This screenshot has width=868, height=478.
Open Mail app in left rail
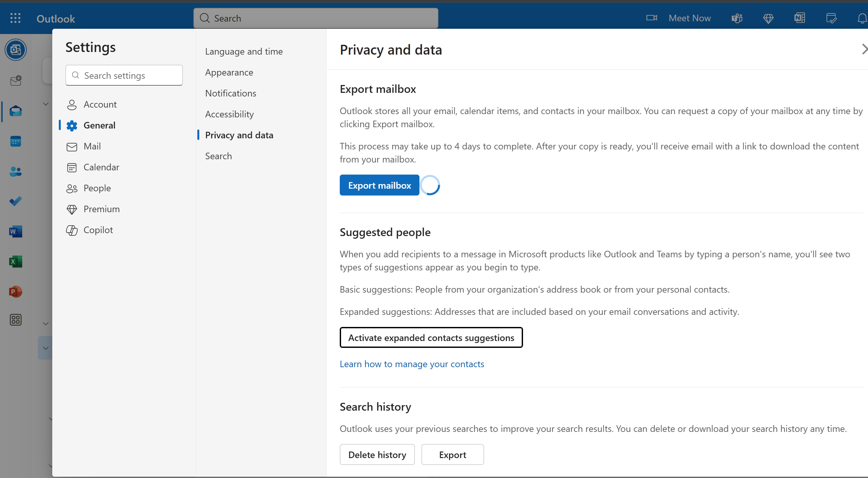(x=15, y=111)
